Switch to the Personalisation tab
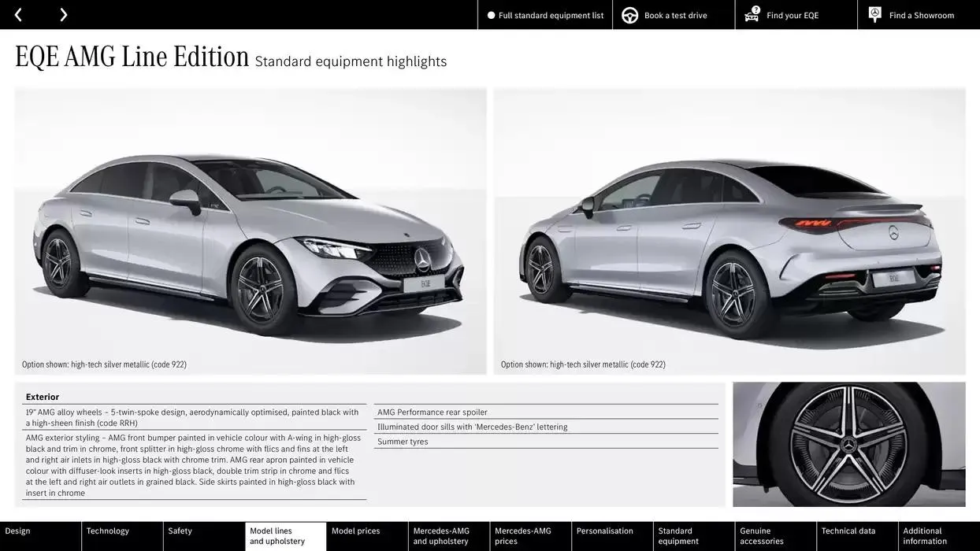Screen dimensions: 980x551 click(612, 536)
